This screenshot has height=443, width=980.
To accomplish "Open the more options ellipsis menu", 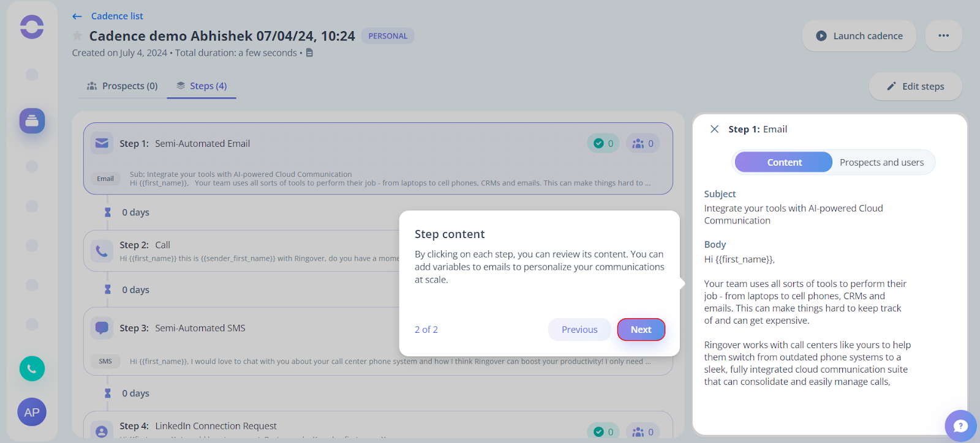I will coord(944,35).
